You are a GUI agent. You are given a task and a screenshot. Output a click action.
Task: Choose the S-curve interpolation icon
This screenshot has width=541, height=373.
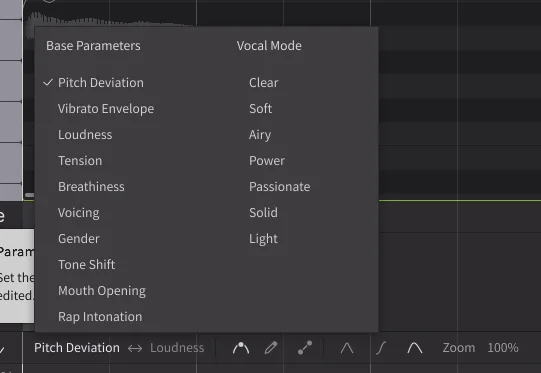pyautogui.click(x=381, y=348)
